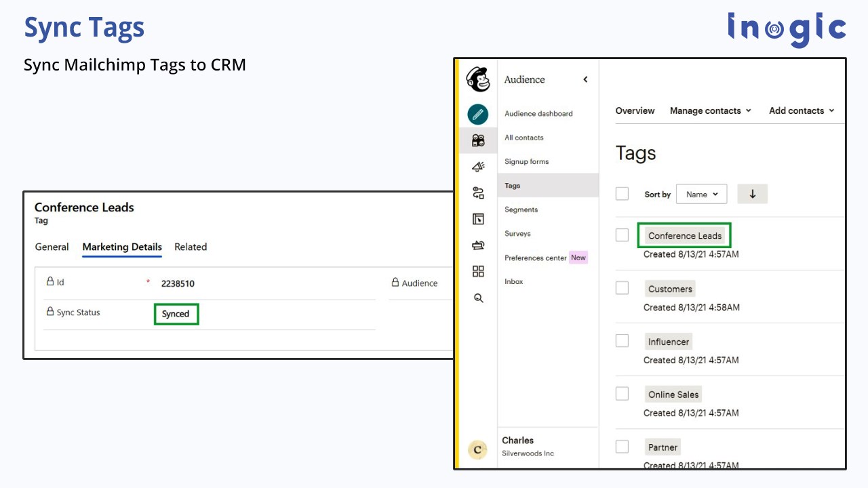Image resolution: width=868 pixels, height=488 pixels.
Task: Click the Synced status value
Action: click(176, 314)
